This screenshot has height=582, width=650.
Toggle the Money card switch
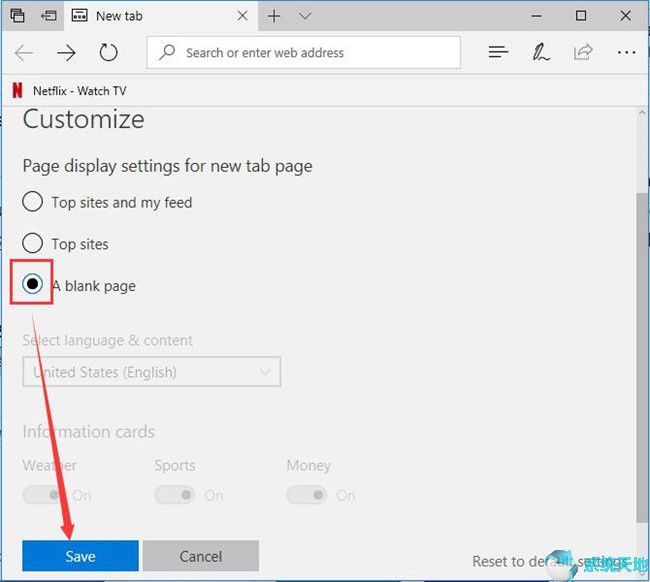(x=307, y=495)
